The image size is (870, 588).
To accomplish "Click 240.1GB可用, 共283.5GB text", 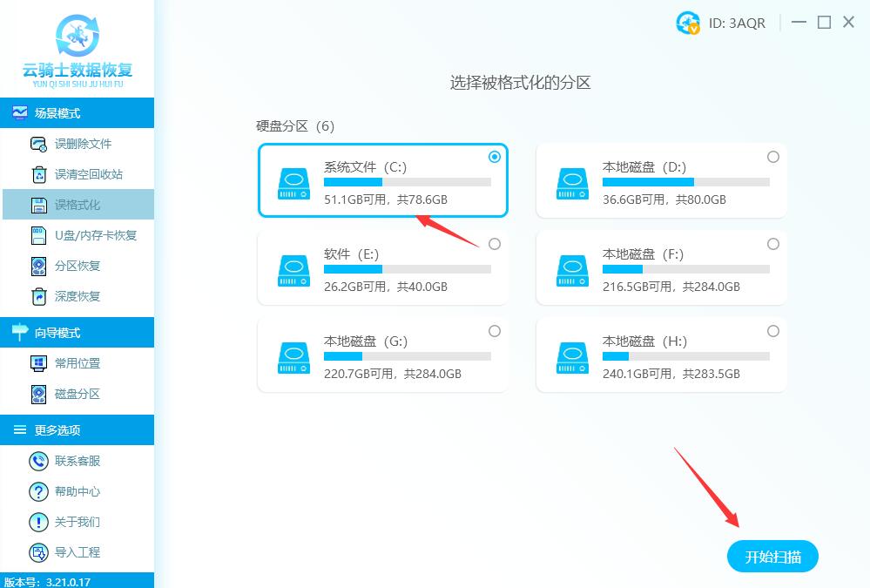I will (671, 375).
